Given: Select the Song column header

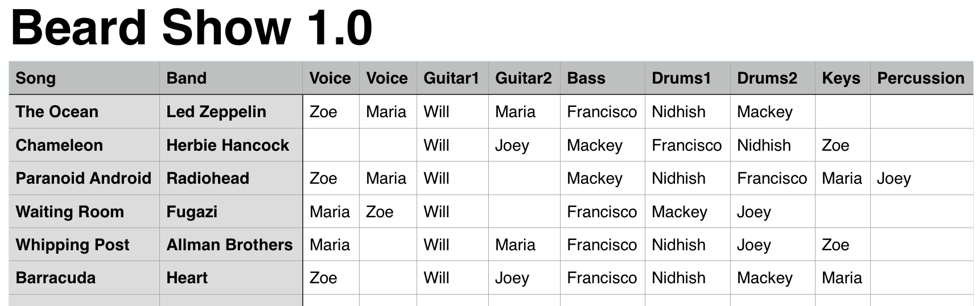Looking at the screenshot, I should pyautogui.click(x=84, y=78).
